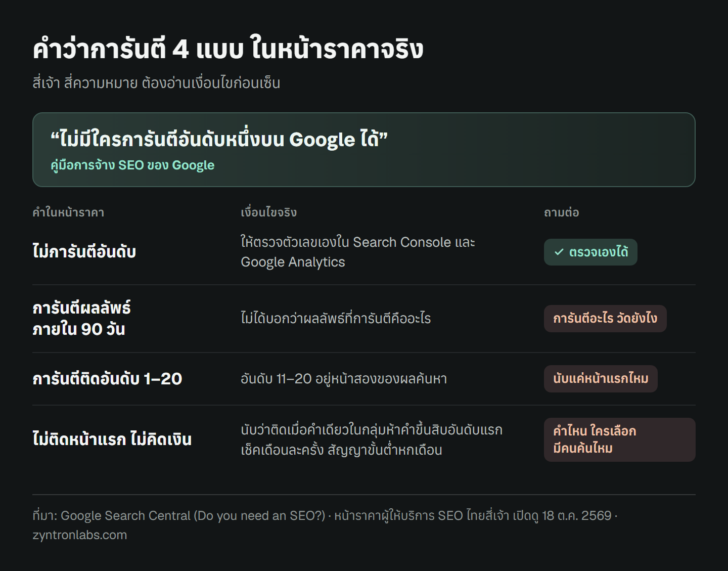Select the column header คำในหน้าราคา
The height and width of the screenshot is (571, 728).
[68, 212]
